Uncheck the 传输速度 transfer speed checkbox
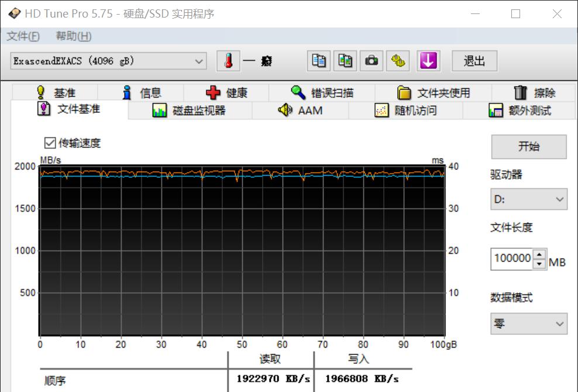The height and width of the screenshot is (392, 578). click(50, 143)
